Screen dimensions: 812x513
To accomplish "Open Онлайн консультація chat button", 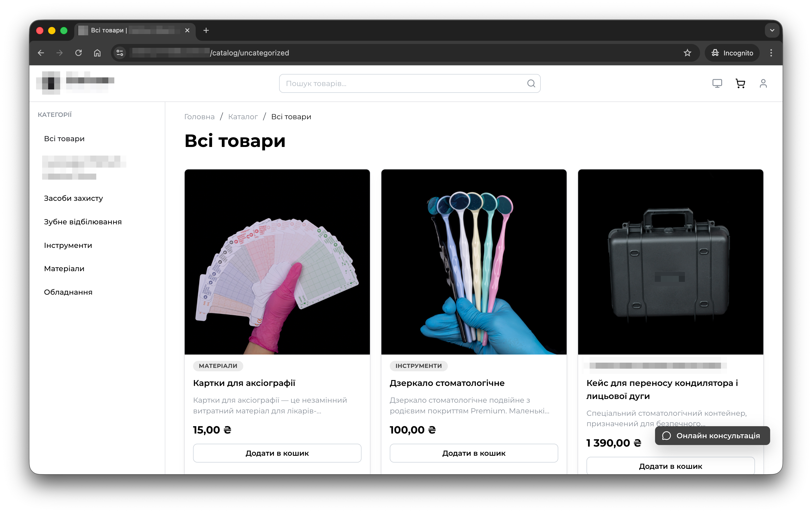I will (x=712, y=436).
